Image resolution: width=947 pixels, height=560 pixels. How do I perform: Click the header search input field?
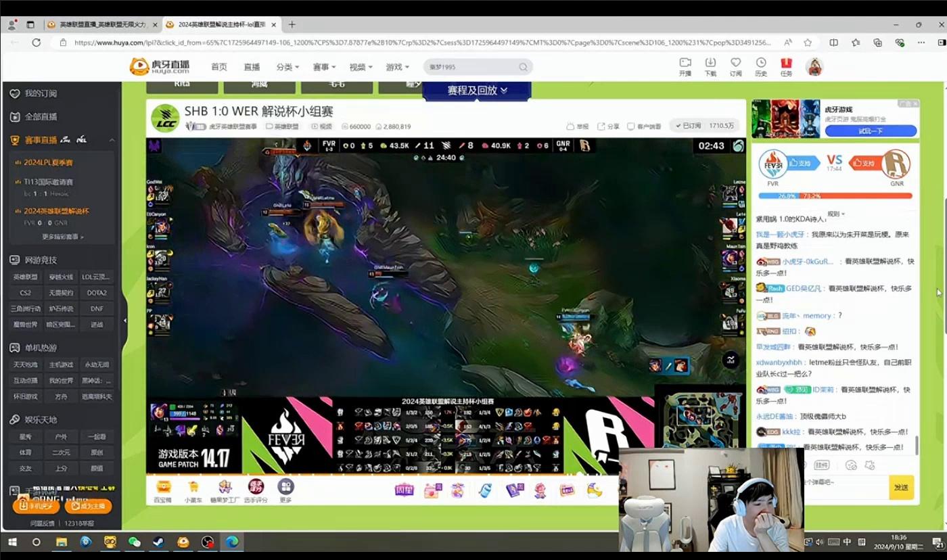[x=470, y=67]
